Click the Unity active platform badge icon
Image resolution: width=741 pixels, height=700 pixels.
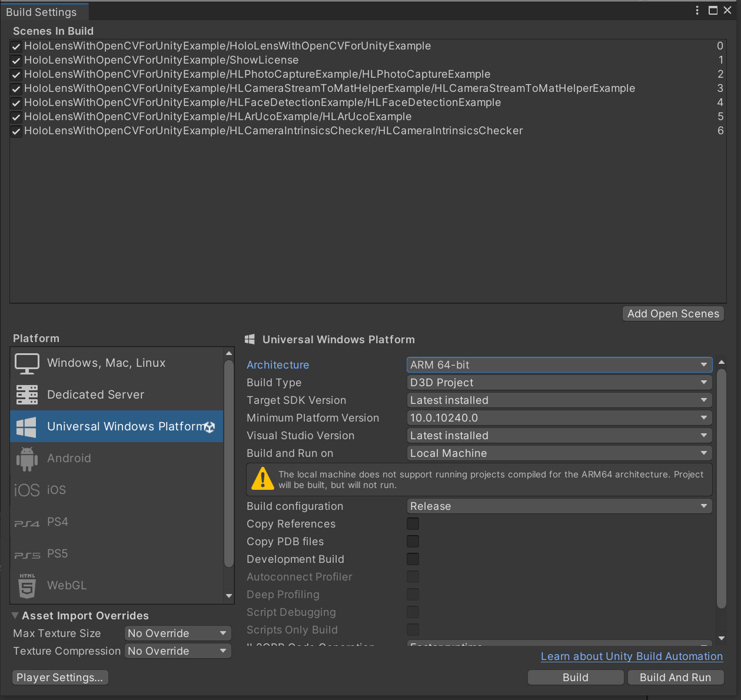210,427
